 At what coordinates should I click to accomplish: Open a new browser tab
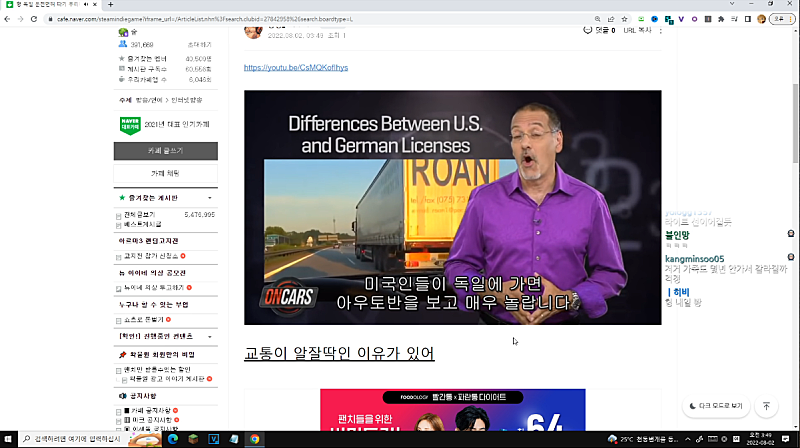click(x=110, y=4)
